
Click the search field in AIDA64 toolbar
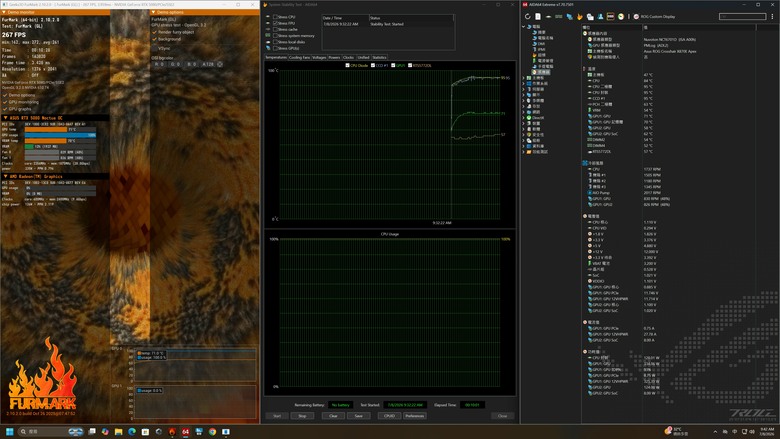tap(742, 16)
